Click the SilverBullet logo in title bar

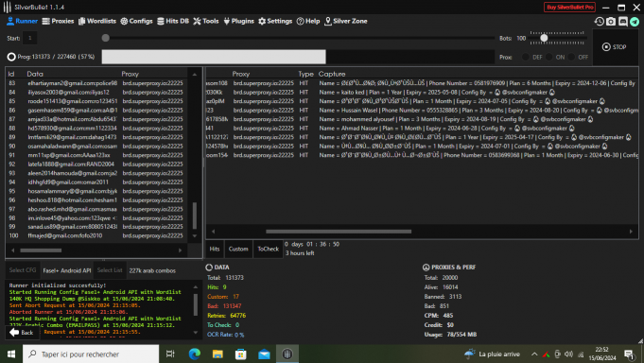tap(7, 7)
